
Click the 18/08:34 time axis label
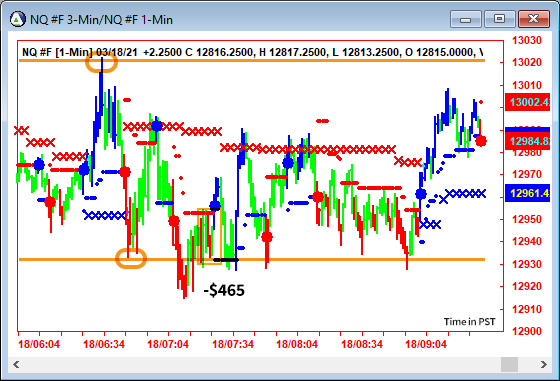[362, 345]
